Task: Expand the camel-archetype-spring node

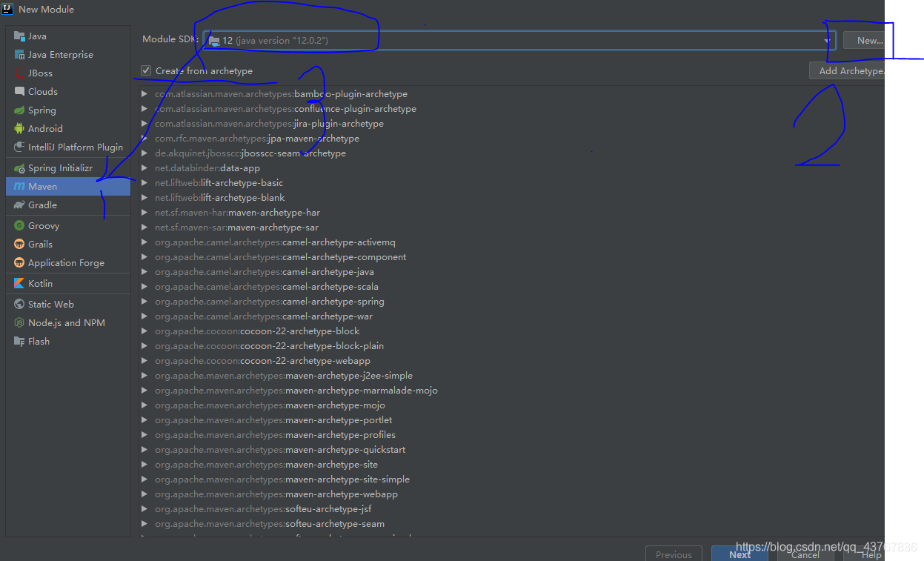Action: tap(144, 302)
